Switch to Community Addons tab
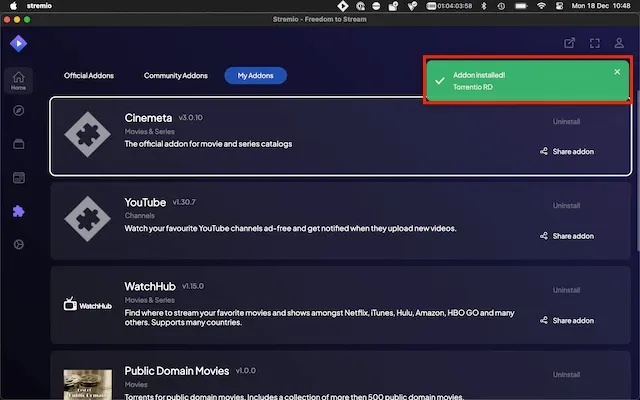The image size is (640, 400). tap(176, 76)
